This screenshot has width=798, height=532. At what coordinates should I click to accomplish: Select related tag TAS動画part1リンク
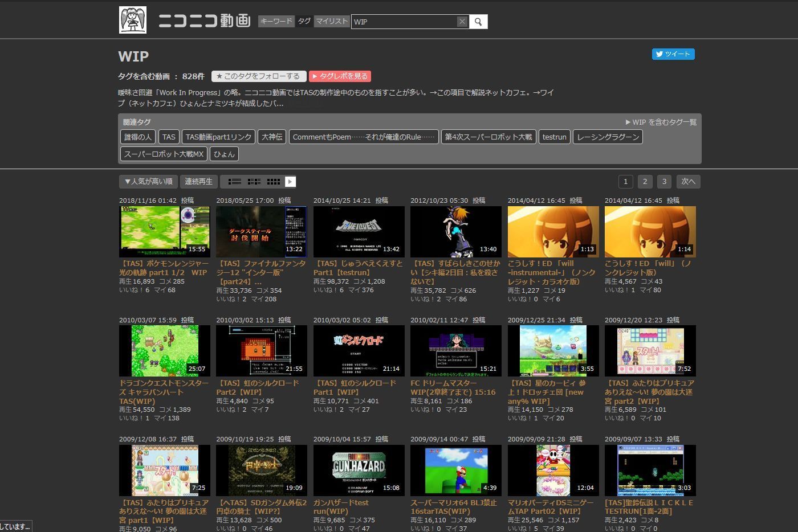219,137
